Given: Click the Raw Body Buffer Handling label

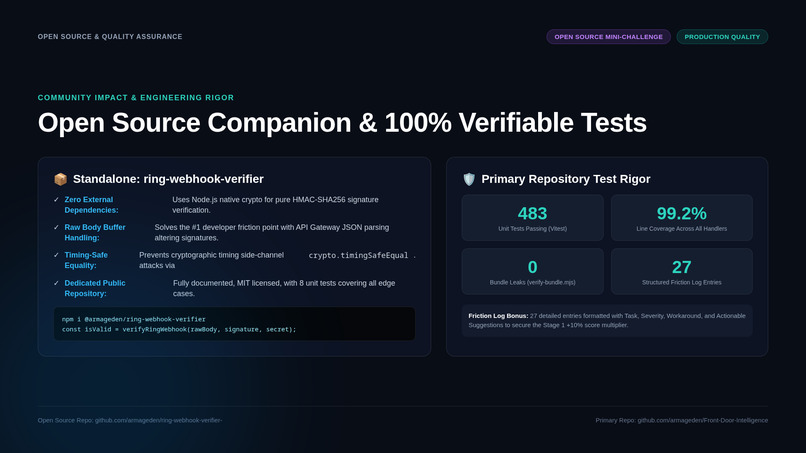Looking at the screenshot, I should click(95, 232).
